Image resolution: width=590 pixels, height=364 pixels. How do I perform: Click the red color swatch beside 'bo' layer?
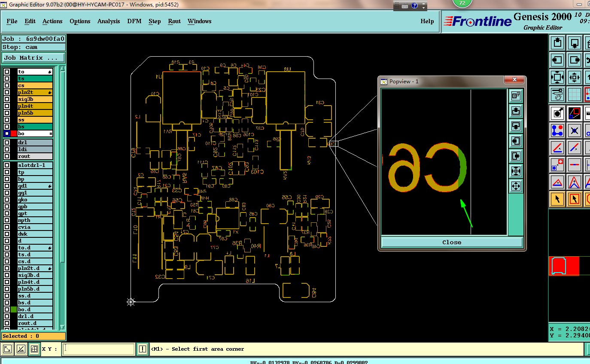point(14,133)
